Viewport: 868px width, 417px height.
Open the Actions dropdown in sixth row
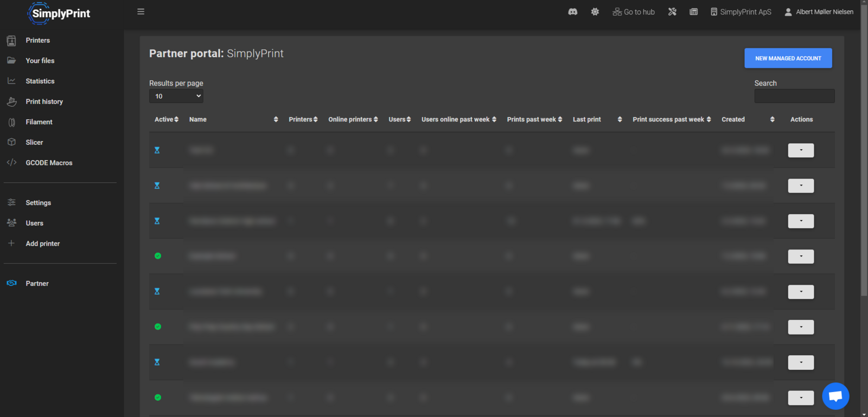[801, 327]
